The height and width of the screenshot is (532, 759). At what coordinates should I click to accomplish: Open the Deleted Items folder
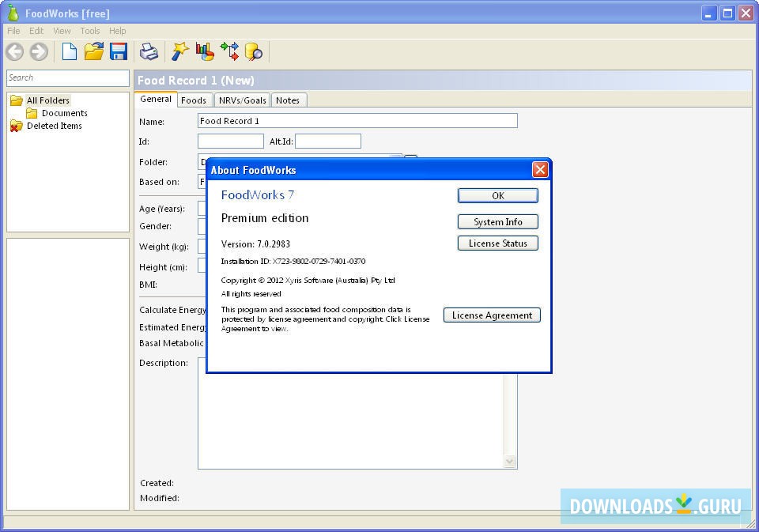[x=55, y=126]
